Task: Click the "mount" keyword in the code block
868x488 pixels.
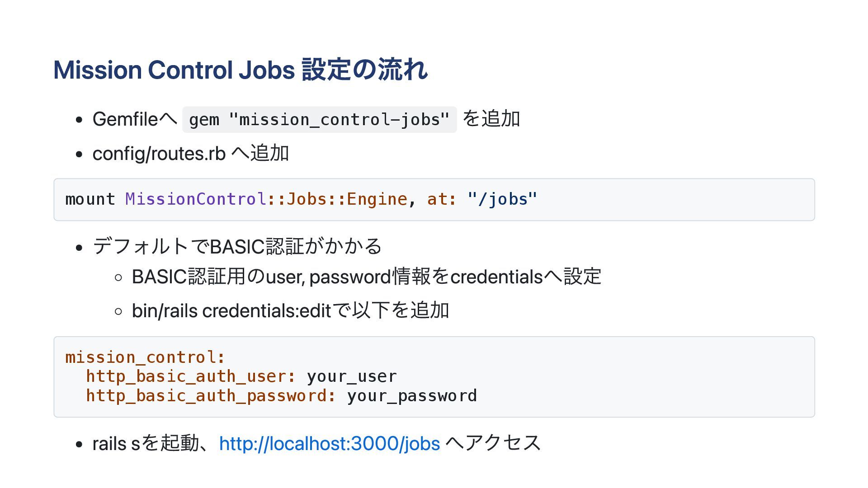Action: (x=90, y=199)
